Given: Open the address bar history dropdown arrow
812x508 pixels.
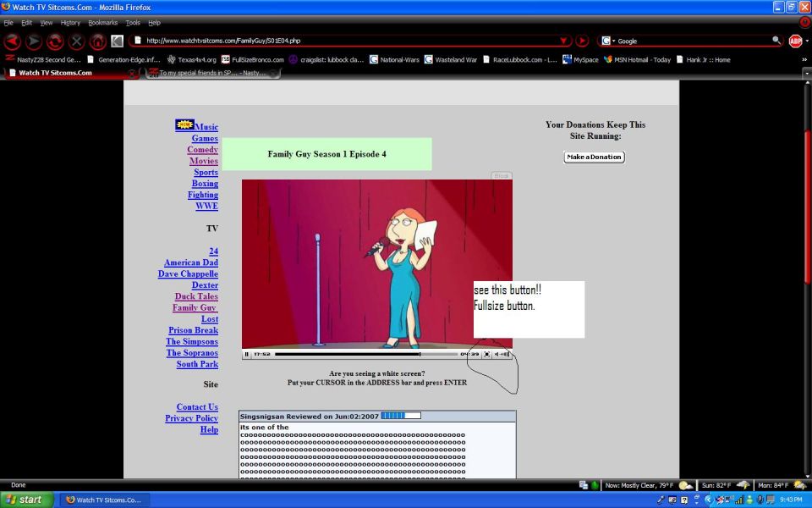Looking at the screenshot, I should click(x=563, y=41).
